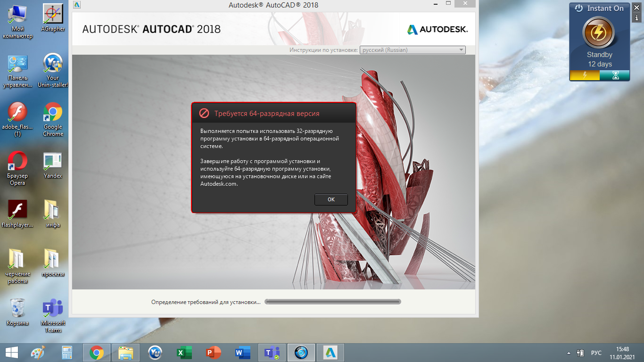Select the yellow lightning mode in Instant On

click(585, 75)
